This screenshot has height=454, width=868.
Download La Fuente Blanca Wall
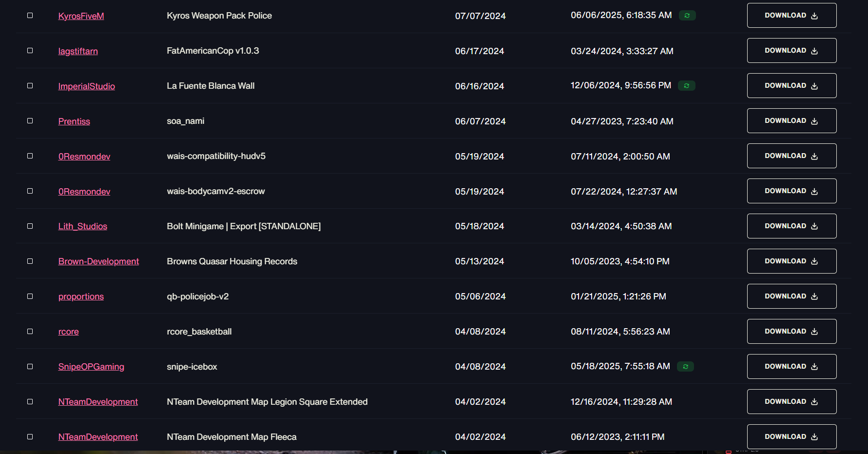(x=791, y=86)
